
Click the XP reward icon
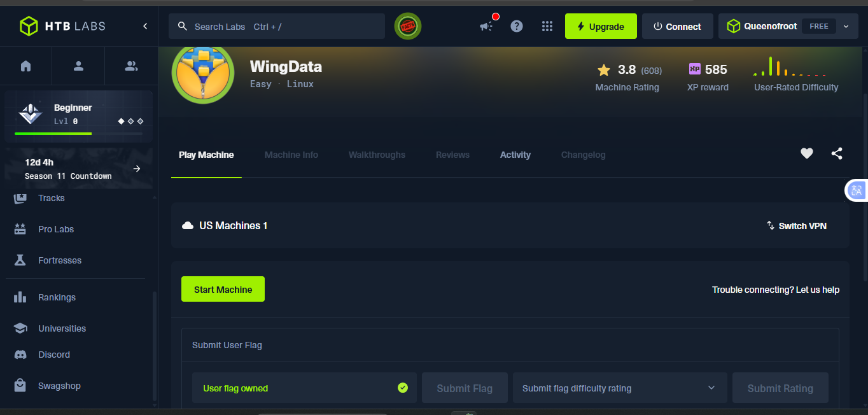coord(695,69)
